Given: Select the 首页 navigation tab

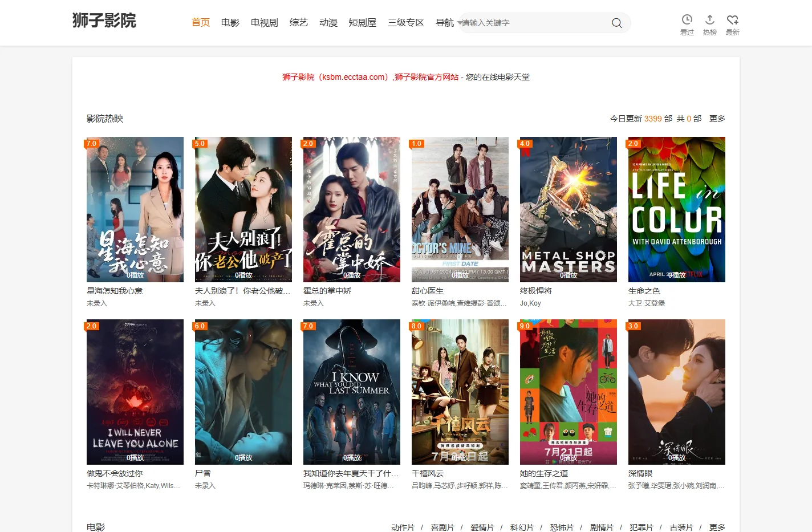Looking at the screenshot, I should (x=201, y=23).
